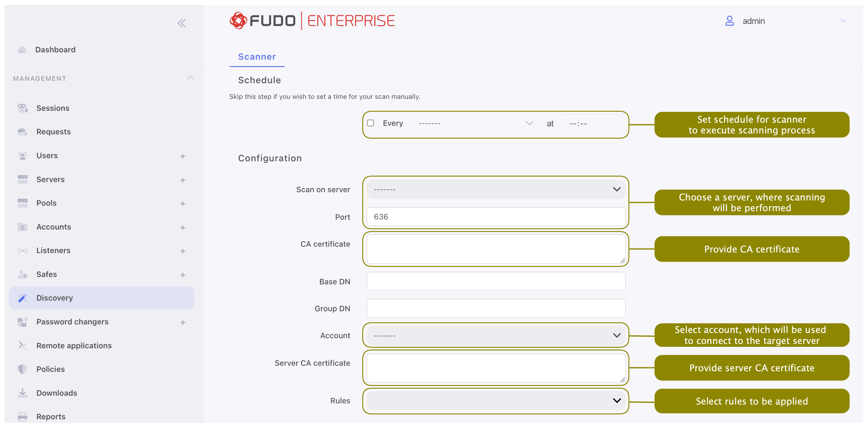
Task: Click the Requests briefcase icon
Action: (x=23, y=132)
